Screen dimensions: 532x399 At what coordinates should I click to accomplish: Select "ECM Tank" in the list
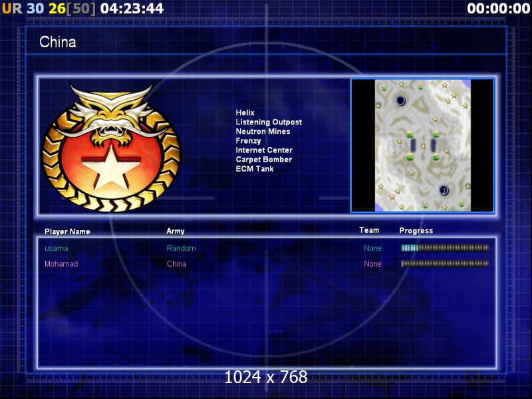(x=255, y=169)
